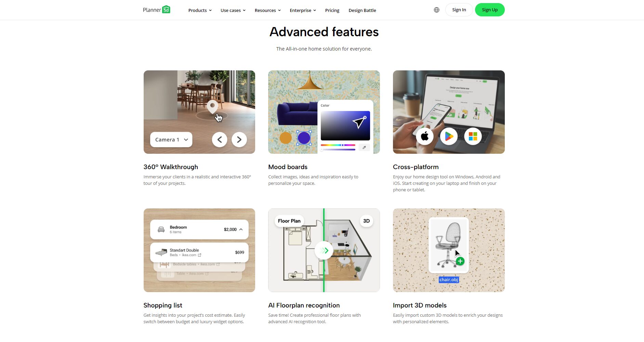Click the Sign In button
644x342 pixels.
(x=459, y=10)
